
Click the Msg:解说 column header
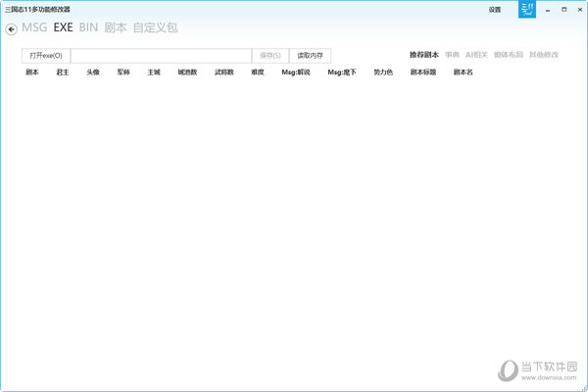point(296,72)
